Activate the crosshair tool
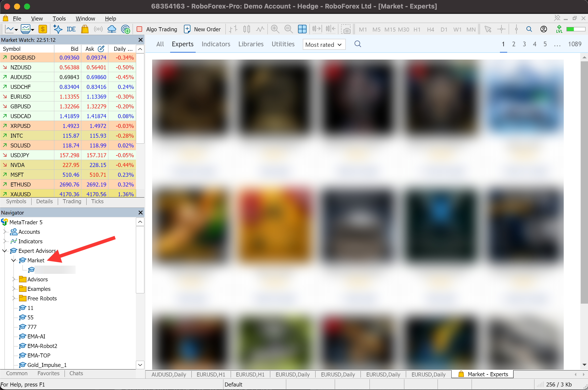Image resolution: width=588 pixels, height=390 pixels. [x=501, y=29]
